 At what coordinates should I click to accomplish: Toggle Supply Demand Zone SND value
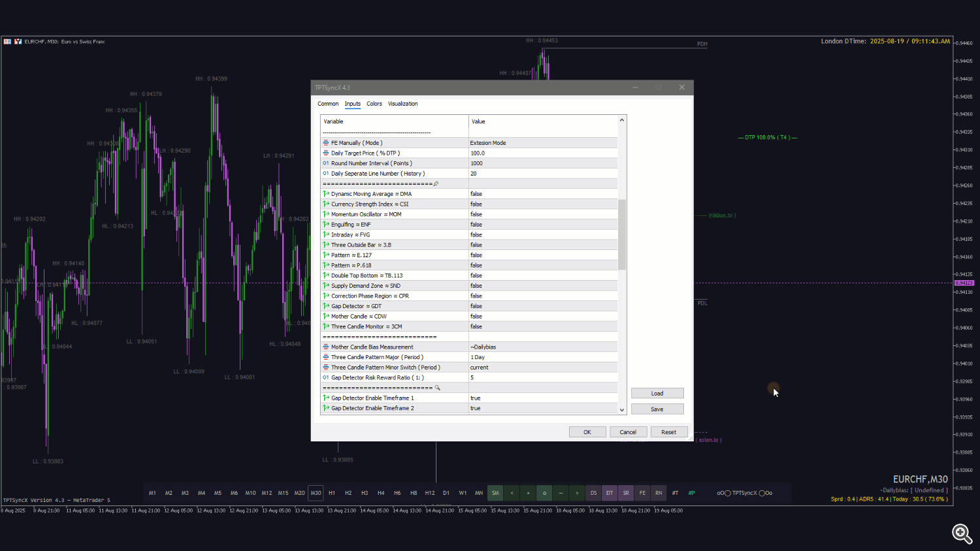click(x=542, y=286)
